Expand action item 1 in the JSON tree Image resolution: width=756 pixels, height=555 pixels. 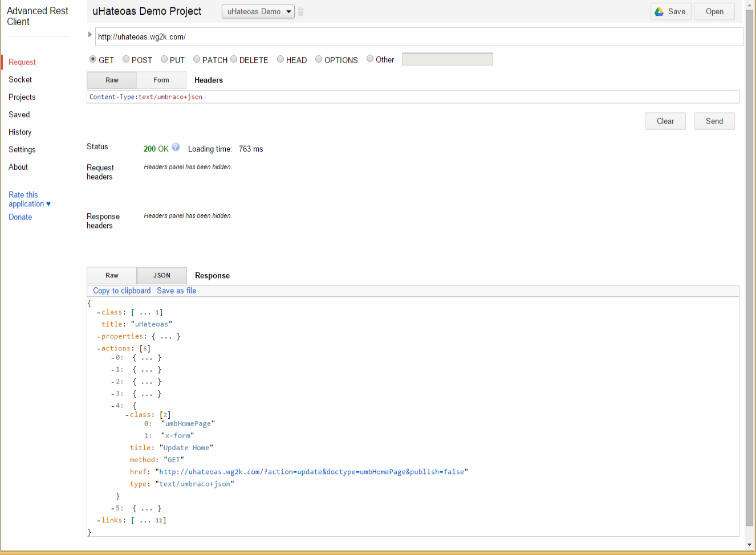pos(113,370)
